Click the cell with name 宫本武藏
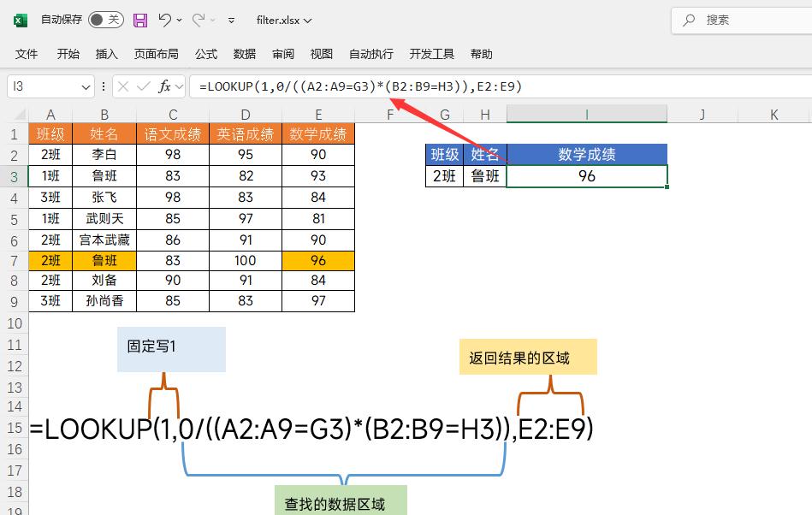This screenshot has height=515, width=812. pos(104,240)
